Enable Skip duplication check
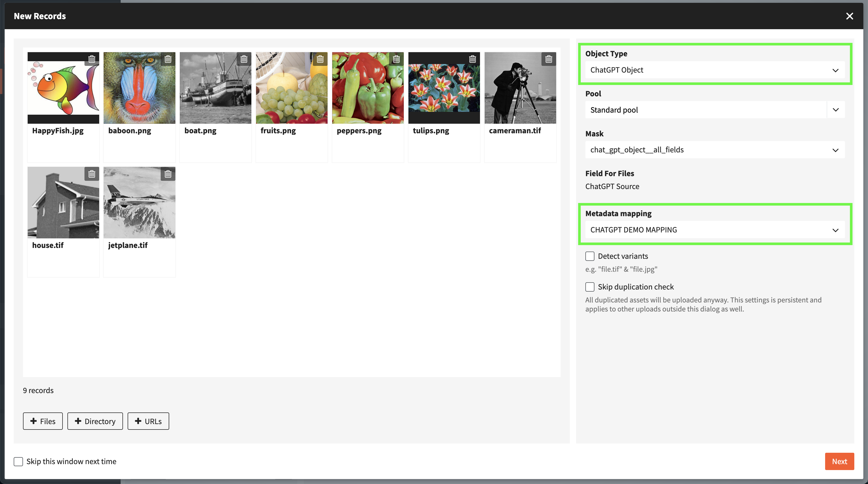 pyautogui.click(x=590, y=287)
